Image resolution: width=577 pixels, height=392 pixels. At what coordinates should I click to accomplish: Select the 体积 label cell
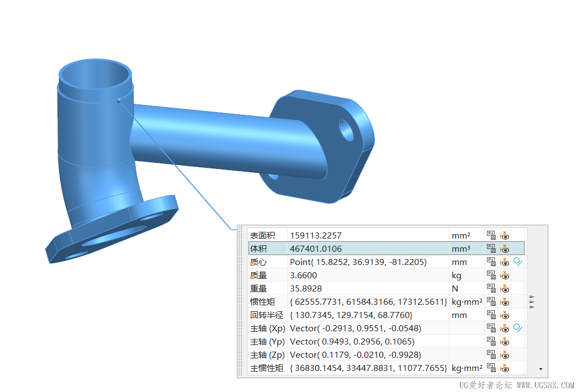click(x=268, y=248)
